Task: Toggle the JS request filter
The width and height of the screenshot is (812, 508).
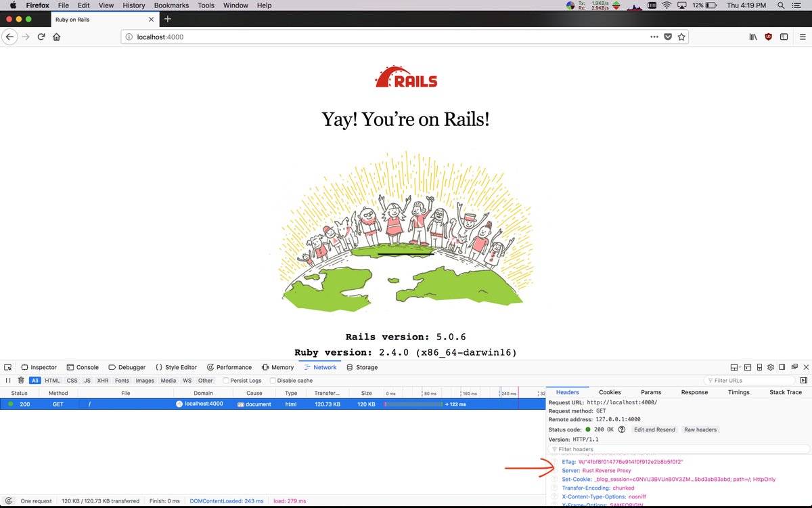Action: pos(87,381)
